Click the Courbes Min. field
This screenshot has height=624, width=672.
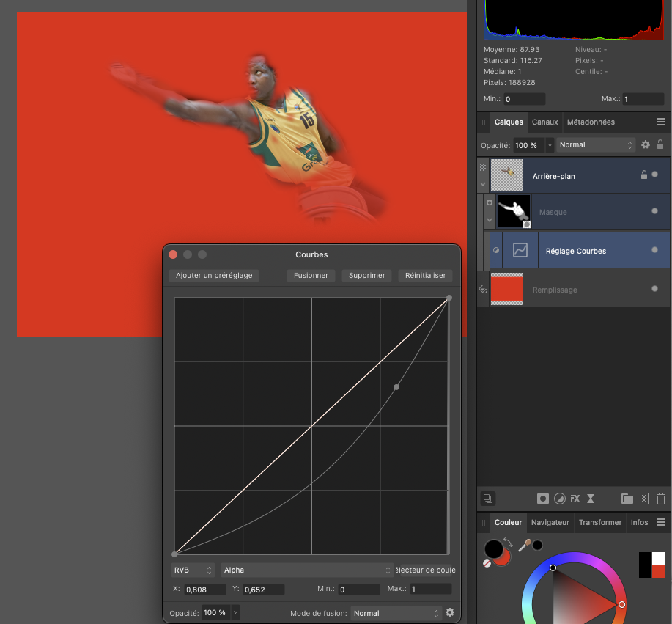tap(358, 590)
